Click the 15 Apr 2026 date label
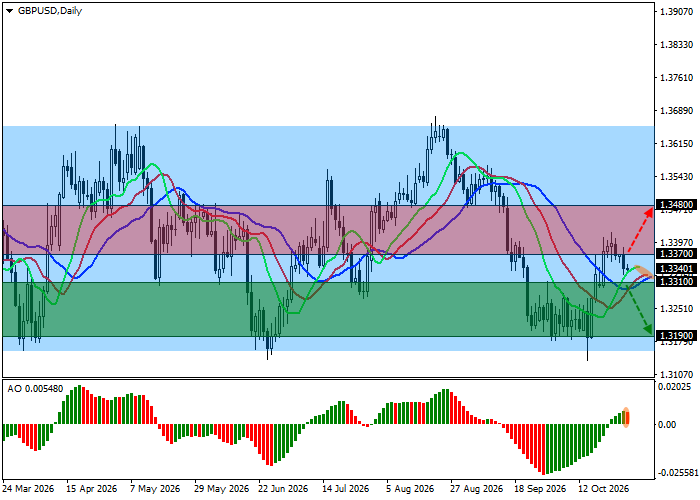Image resolution: width=700 pixels, height=500 pixels. [x=92, y=489]
